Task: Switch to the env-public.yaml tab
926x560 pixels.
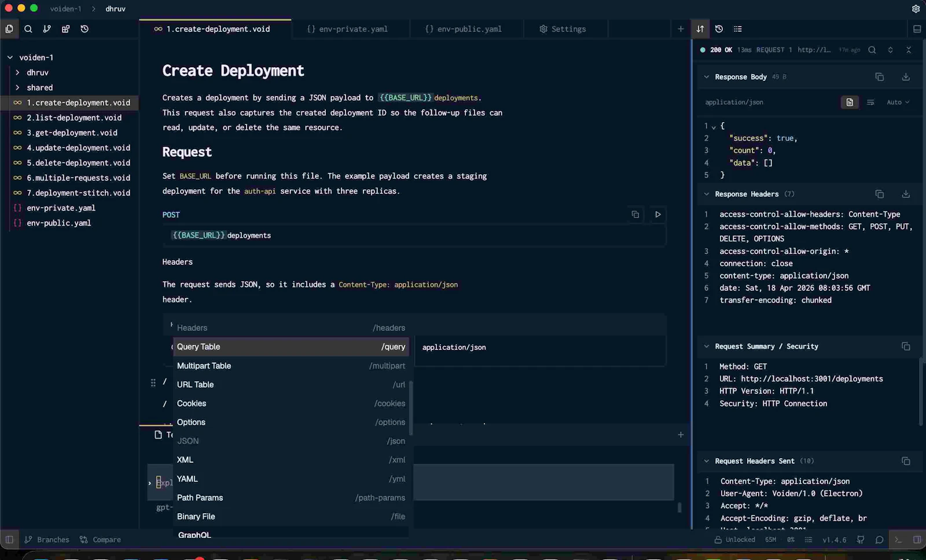Action: (x=466, y=29)
